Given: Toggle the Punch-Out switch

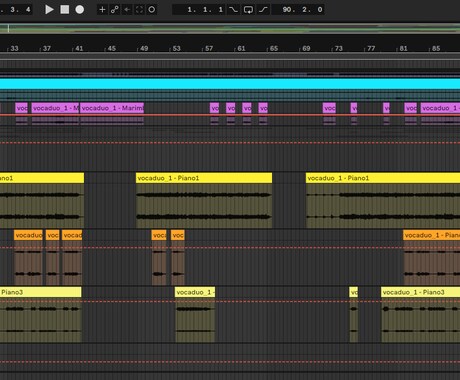Looking at the screenshot, I should click(263, 10).
